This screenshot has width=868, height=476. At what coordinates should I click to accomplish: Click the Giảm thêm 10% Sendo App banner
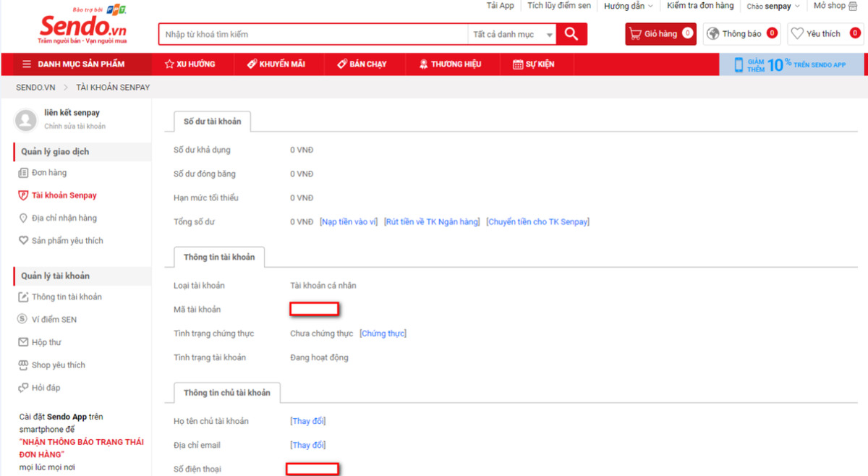[791, 64]
